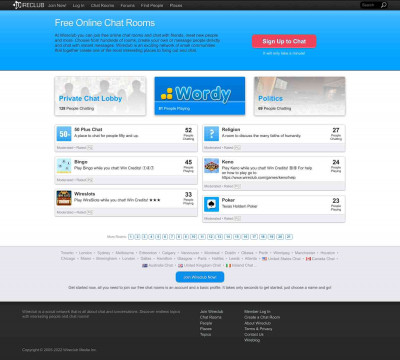
Task: Go to More Rooms page 20
Action: point(280,237)
